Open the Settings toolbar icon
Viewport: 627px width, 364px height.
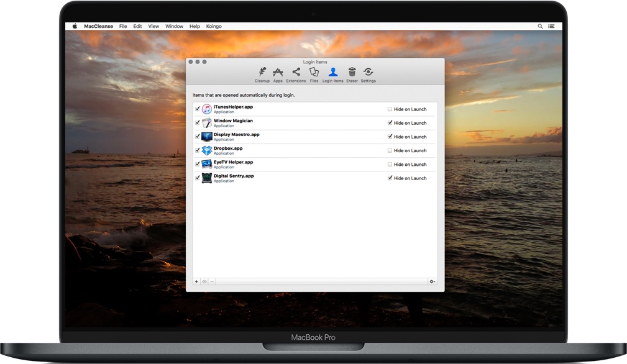[368, 75]
